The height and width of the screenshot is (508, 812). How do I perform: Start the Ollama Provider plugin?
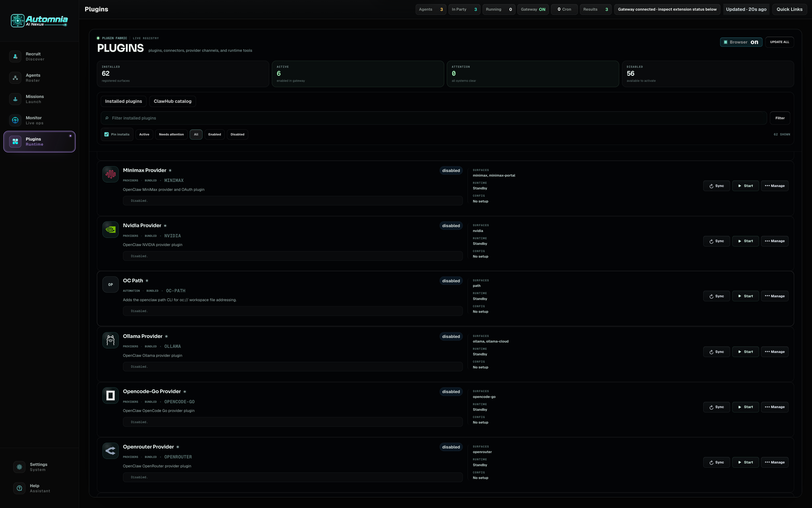[745, 352]
